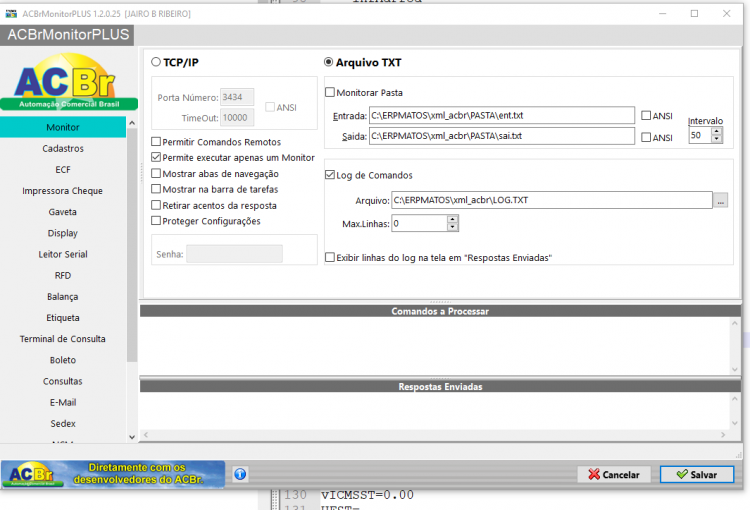The image size is (750, 510).
Task: Toggle ANSI checkbox for Entrada
Action: pyautogui.click(x=646, y=115)
